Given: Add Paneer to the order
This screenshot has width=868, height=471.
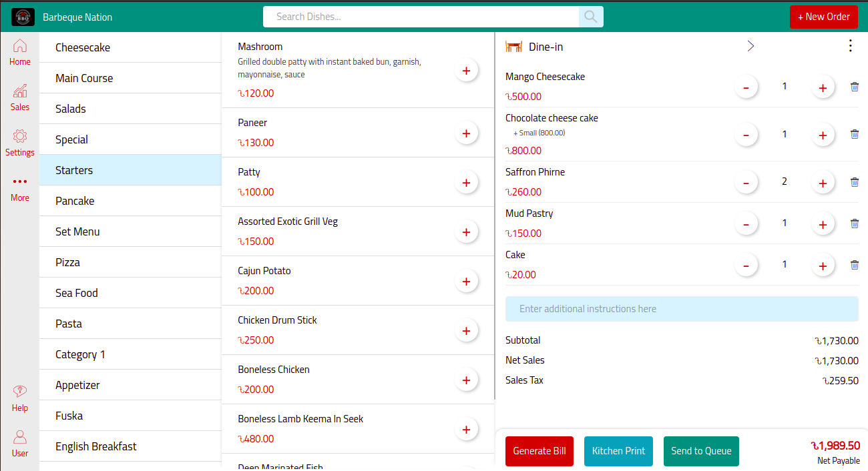Looking at the screenshot, I should 467,133.
